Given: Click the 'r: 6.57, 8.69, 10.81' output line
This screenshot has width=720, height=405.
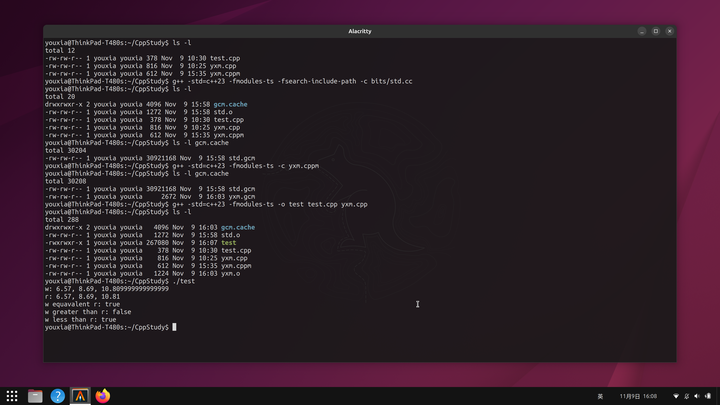Looking at the screenshot, I should pyautogui.click(x=82, y=297).
